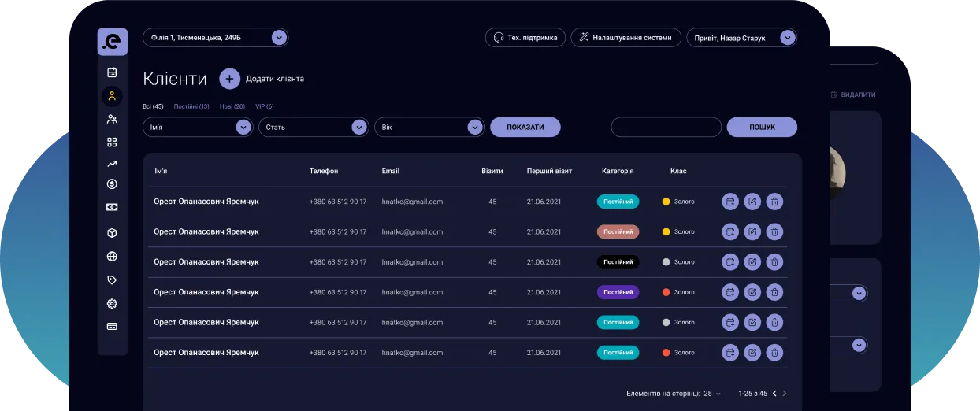Open the dollar coin icon in sidebar
Screen dimensions: 980x411
tap(112, 184)
